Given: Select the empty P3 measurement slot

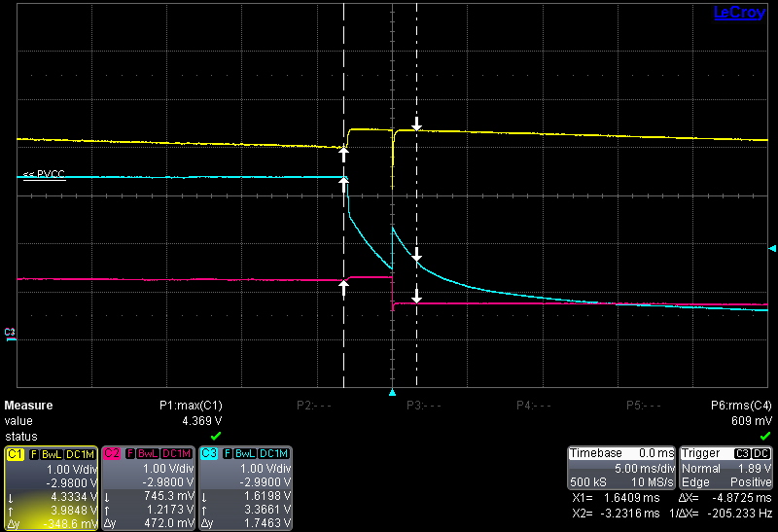Looking at the screenshot, I should pos(424,406).
